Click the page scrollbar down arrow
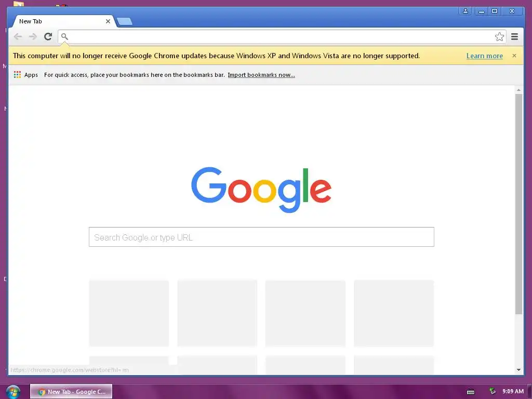532x399 pixels. [518, 370]
